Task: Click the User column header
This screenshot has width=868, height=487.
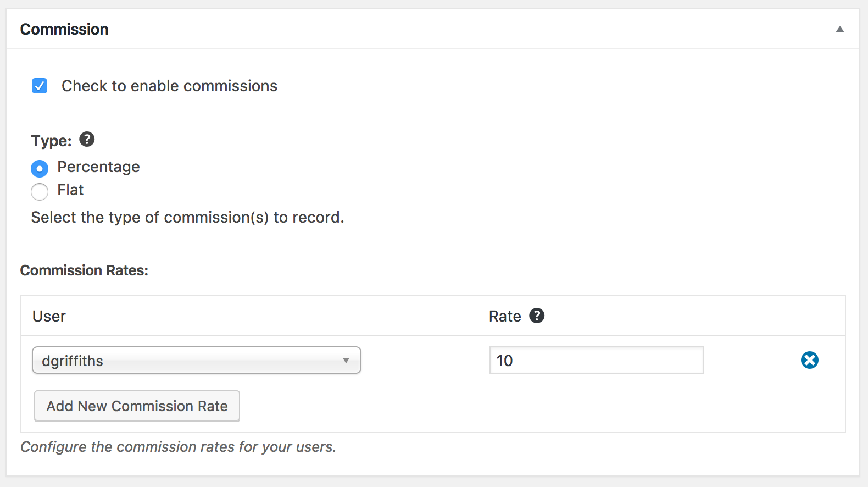Action: pyautogui.click(x=49, y=317)
